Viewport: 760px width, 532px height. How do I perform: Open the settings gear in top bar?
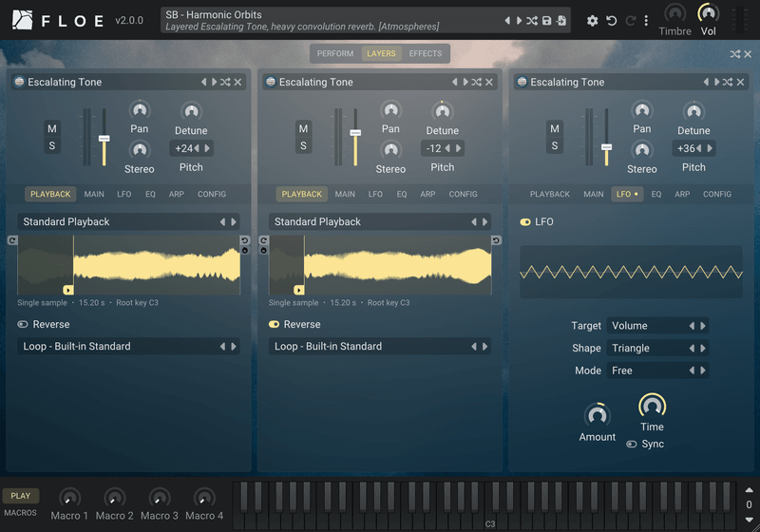pos(592,21)
